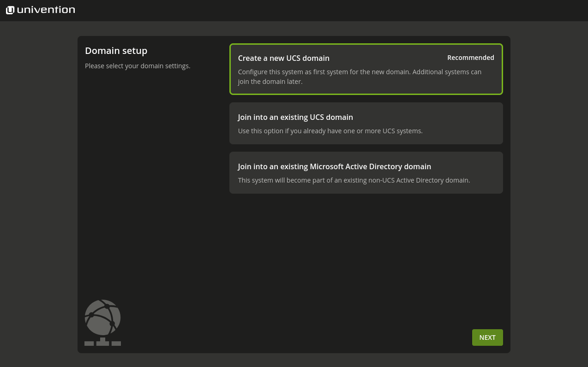Select the Create a new UCS domain option
This screenshot has height=367, width=588.
[366, 69]
